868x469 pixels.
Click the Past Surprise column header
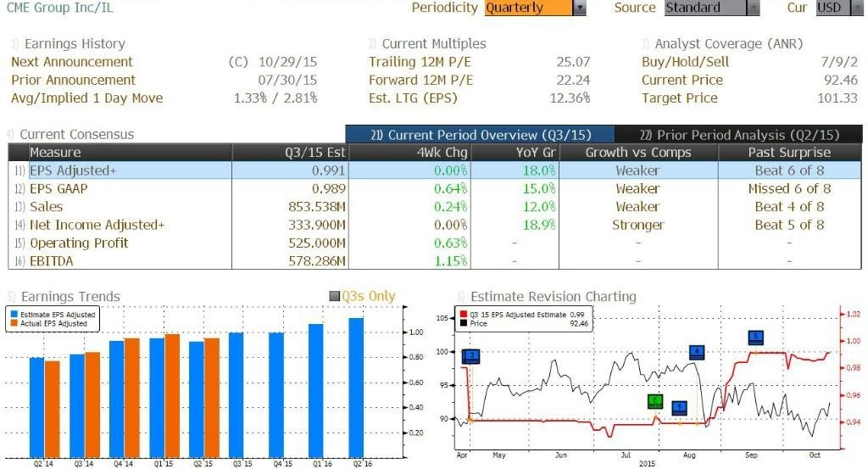[789, 153]
